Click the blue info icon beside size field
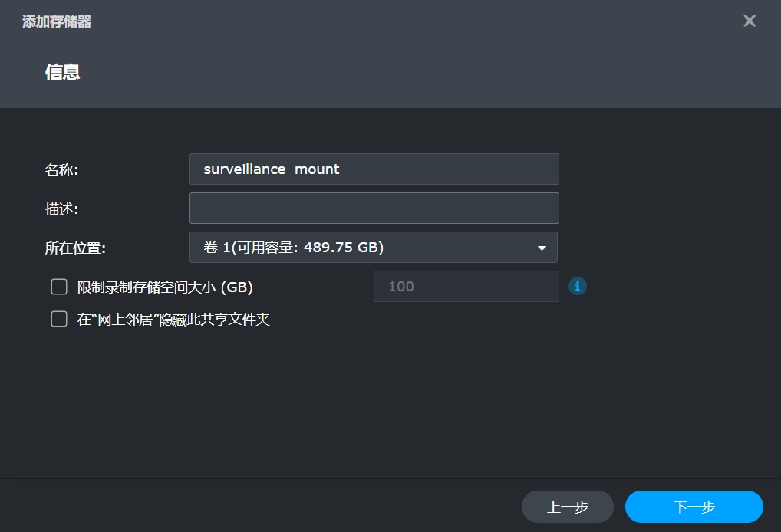 (x=578, y=286)
